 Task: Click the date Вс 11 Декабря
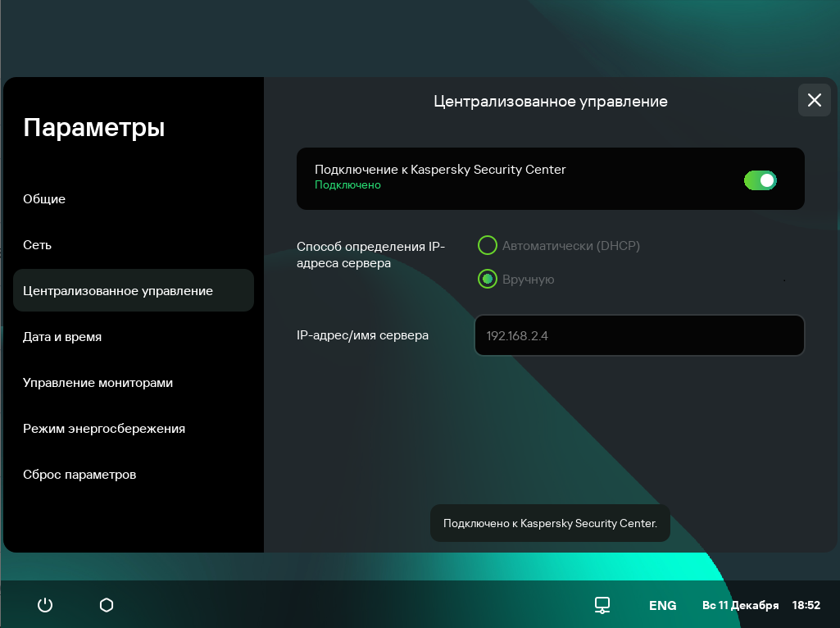click(x=740, y=606)
